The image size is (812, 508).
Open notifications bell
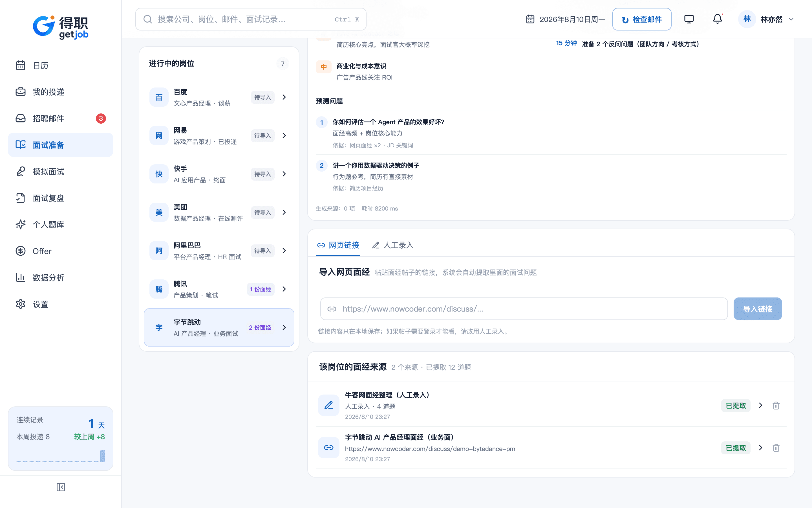(717, 19)
